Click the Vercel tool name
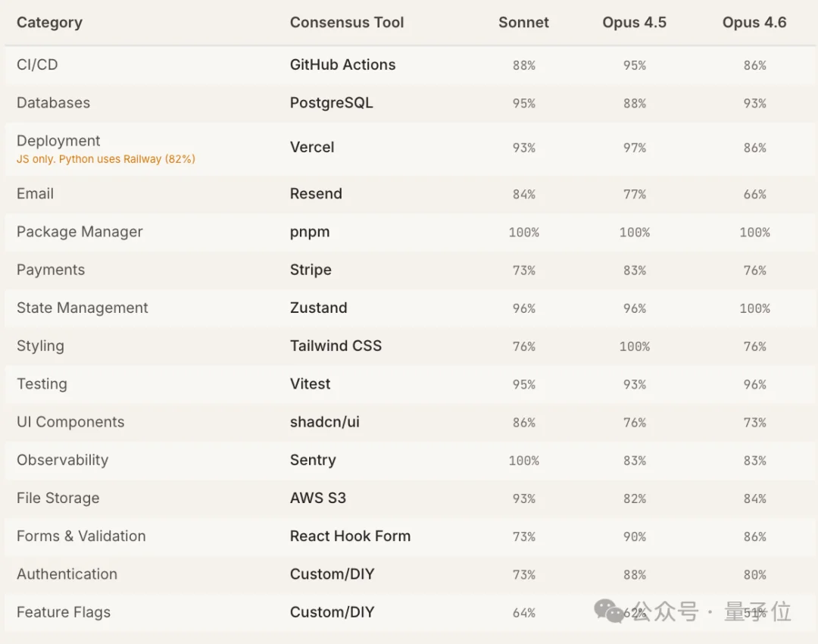Image resolution: width=818 pixels, height=644 pixels. click(x=312, y=148)
